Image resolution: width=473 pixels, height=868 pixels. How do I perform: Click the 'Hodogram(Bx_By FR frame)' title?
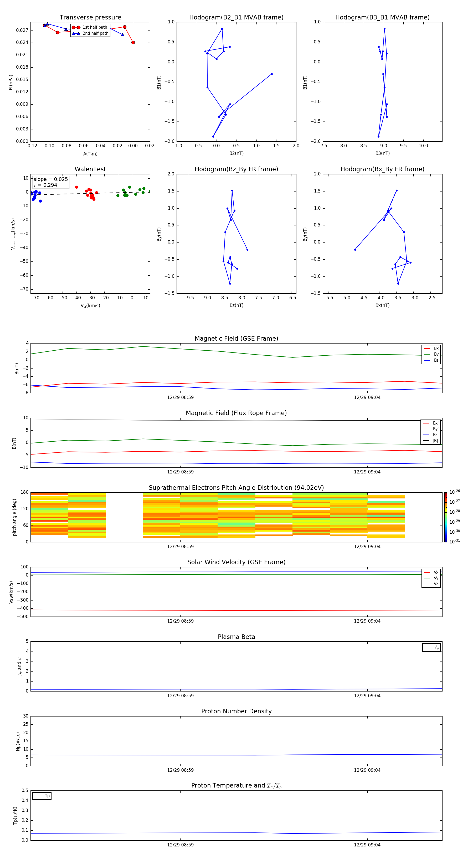pyautogui.click(x=382, y=169)
